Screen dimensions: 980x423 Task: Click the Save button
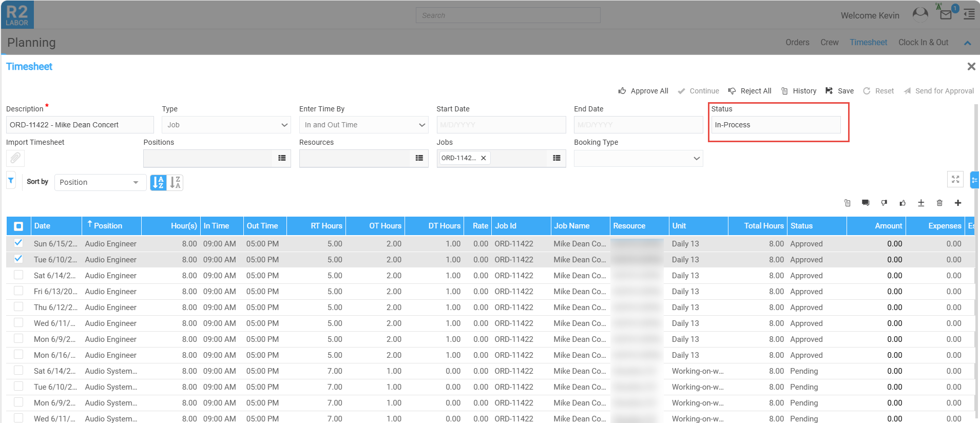click(x=840, y=91)
